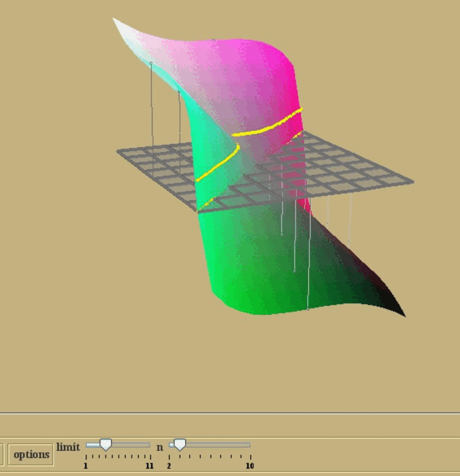Click the far left corner of the gray grid
This screenshot has width=460, height=476.
coord(118,152)
